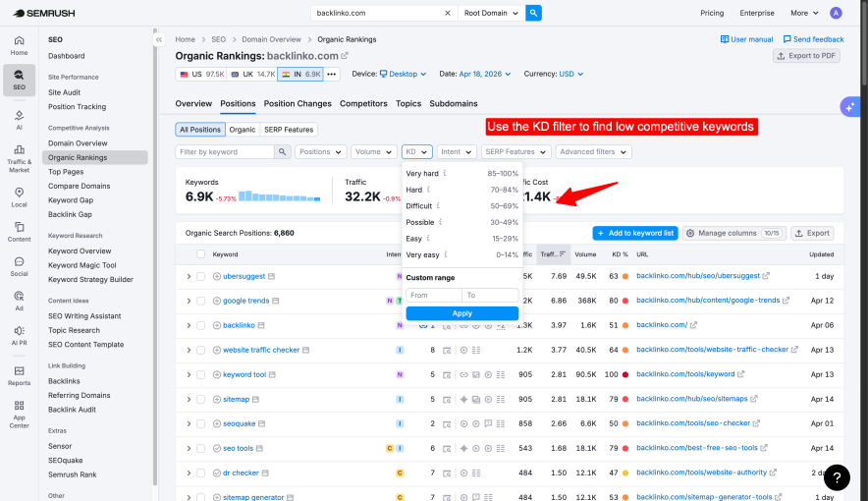Switch to the Position Changes tab
The image size is (868, 501).
pos(298,103)
